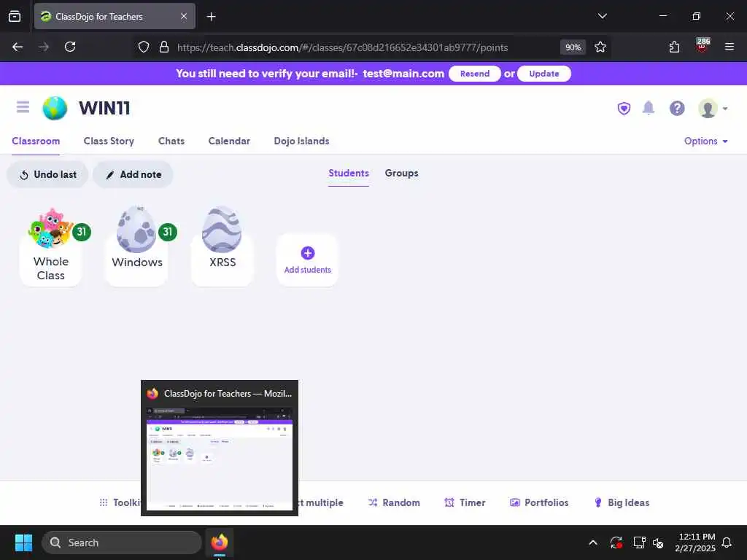Open the Timer tool

pos(465,502)
